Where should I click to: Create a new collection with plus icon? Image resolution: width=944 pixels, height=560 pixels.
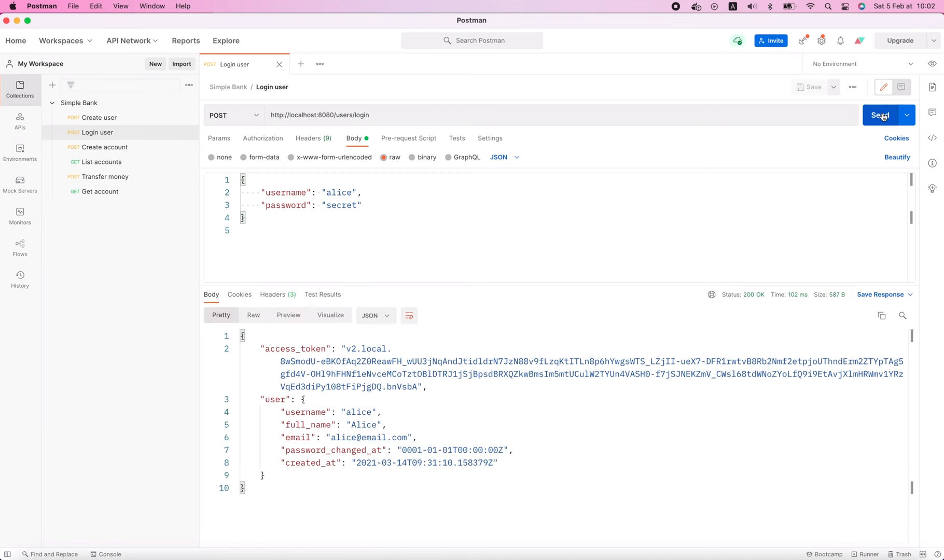tap(52, 85)
